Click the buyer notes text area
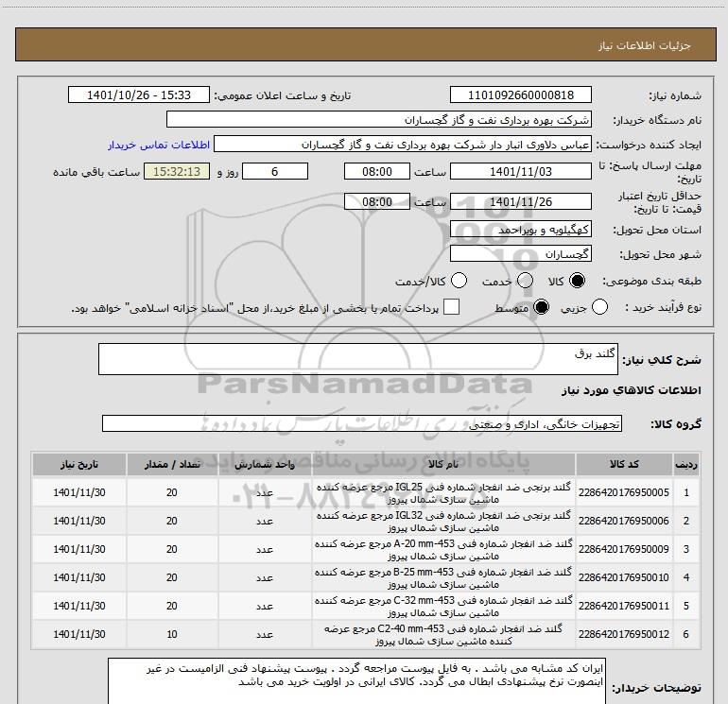Viewport: 728px width, 704px height. 356,681
